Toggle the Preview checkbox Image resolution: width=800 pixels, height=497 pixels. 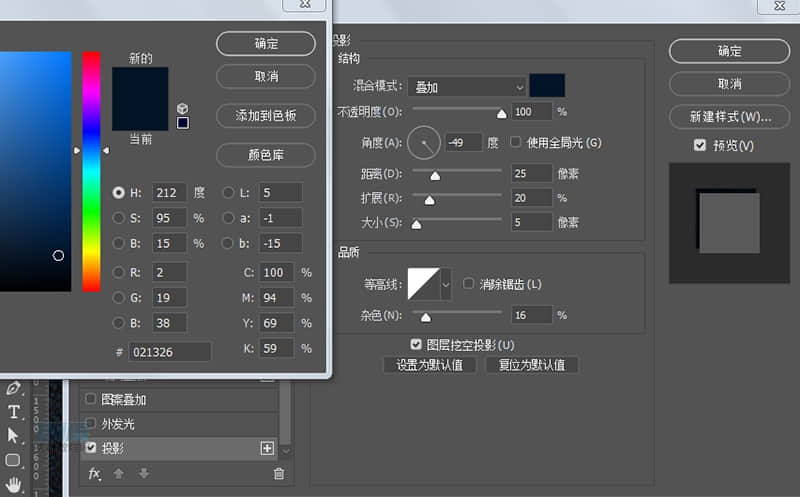699,145
